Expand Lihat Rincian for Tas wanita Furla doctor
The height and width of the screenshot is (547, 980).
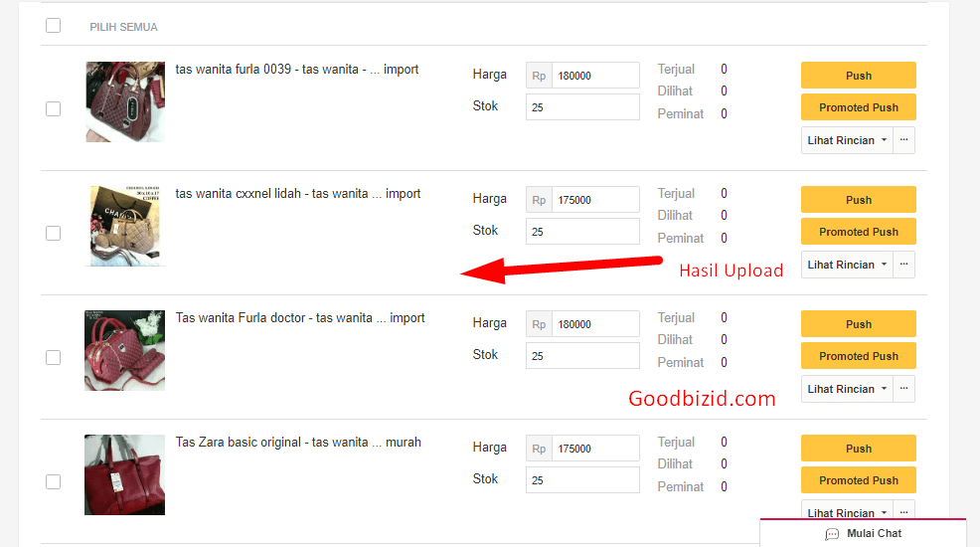click(847, 389)
